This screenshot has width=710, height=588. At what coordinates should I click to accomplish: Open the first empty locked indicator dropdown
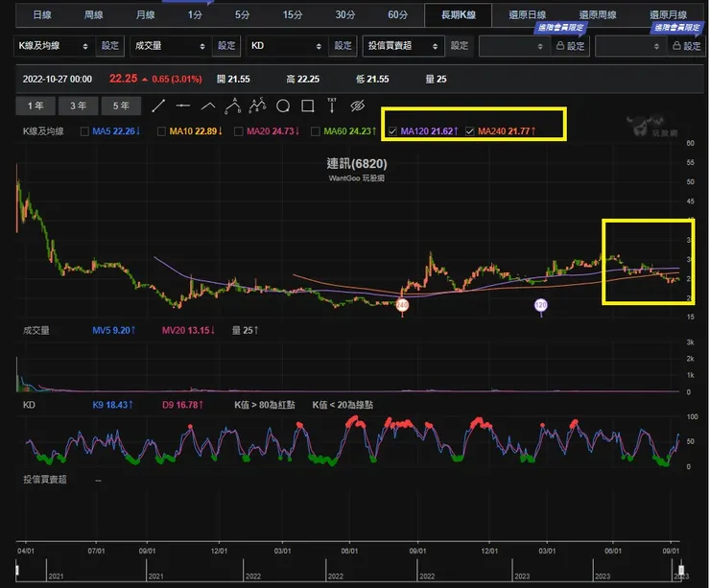pyautogui.click(x=514, y=46)
